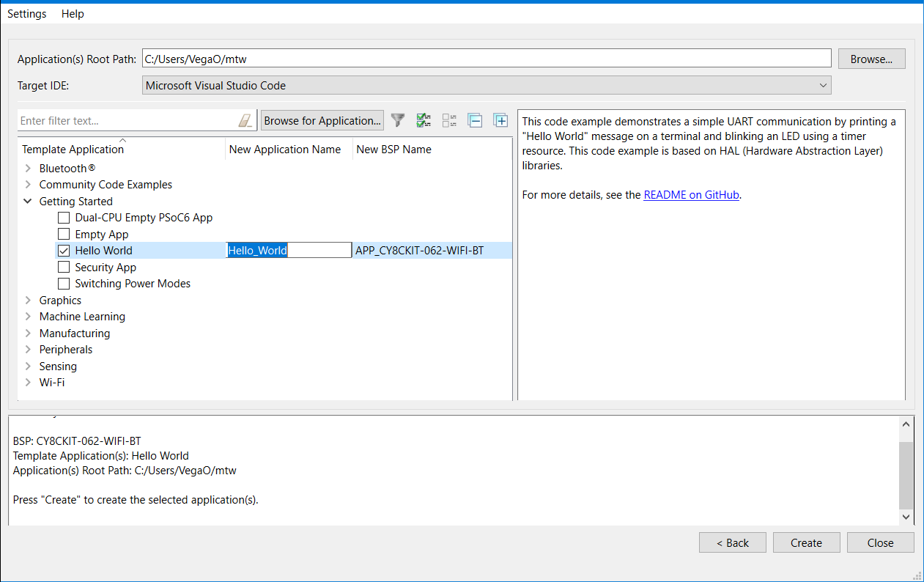
Task: Select Switching Power Modes row label
Action: click(x=133, y=284)
